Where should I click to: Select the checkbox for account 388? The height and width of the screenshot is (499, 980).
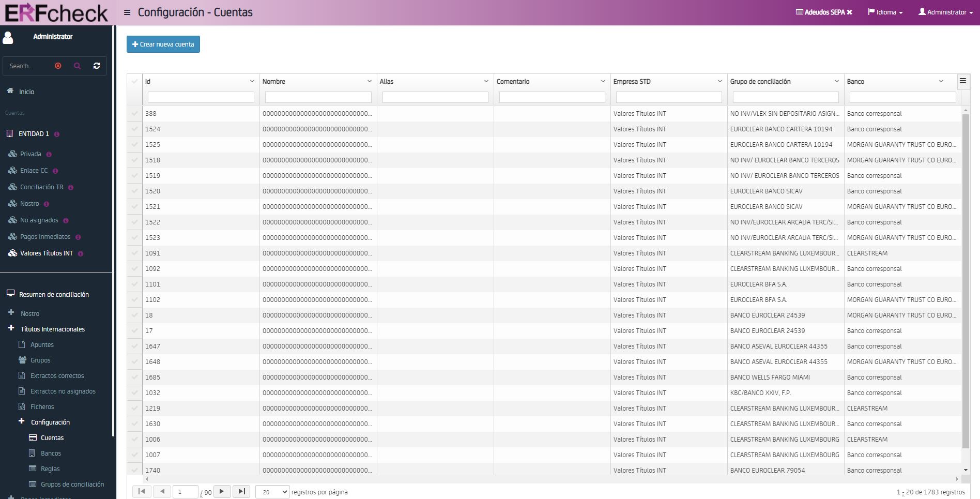134,113
